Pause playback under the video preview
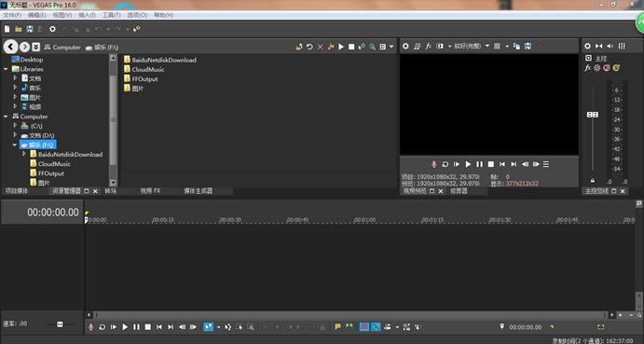Image resolution: width=644 pixels, height=344 pixels. coord(479,164)
